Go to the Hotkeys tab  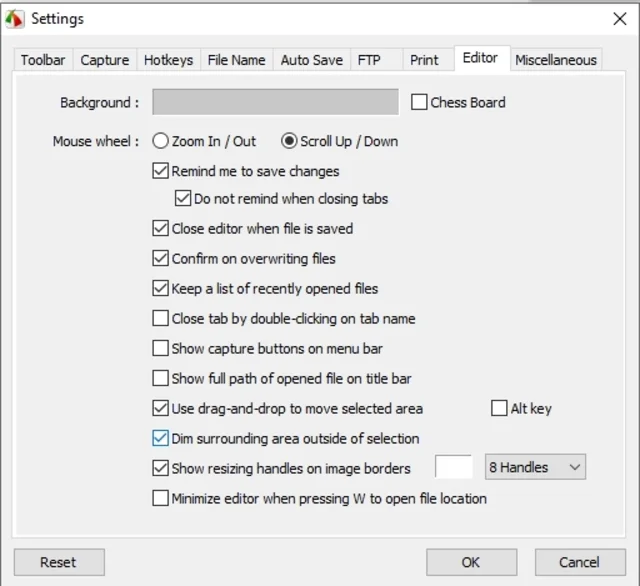[x=169, y=60]
